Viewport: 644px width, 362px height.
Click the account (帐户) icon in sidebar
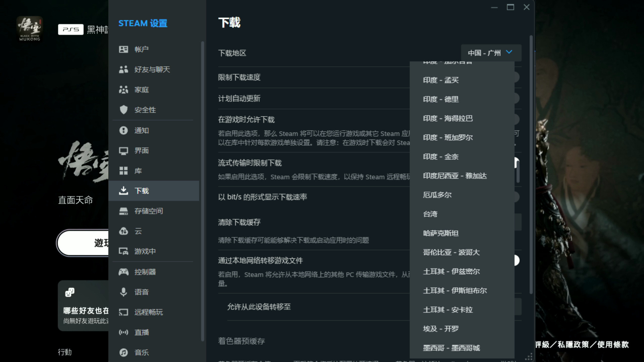[123, 49]
